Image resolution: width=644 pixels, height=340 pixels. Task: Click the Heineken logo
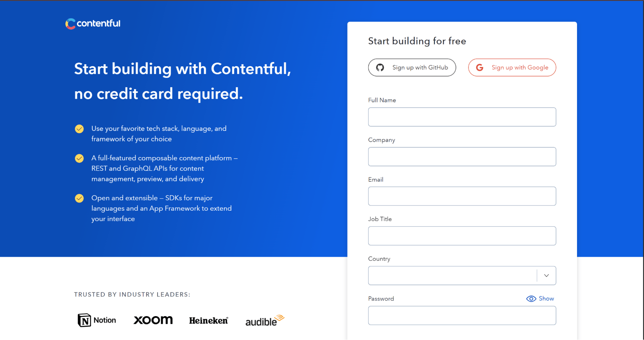pyautogui.click(x=208, y=321)
